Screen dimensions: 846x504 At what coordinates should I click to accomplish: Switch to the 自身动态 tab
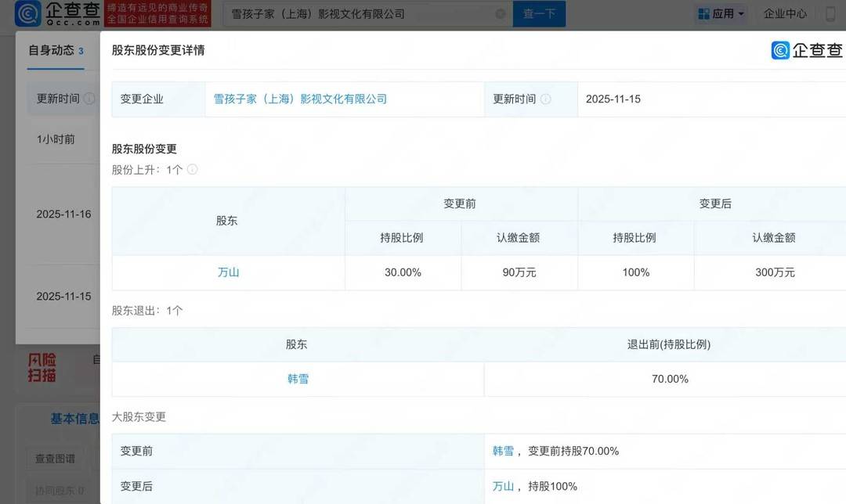click(51, 50)
